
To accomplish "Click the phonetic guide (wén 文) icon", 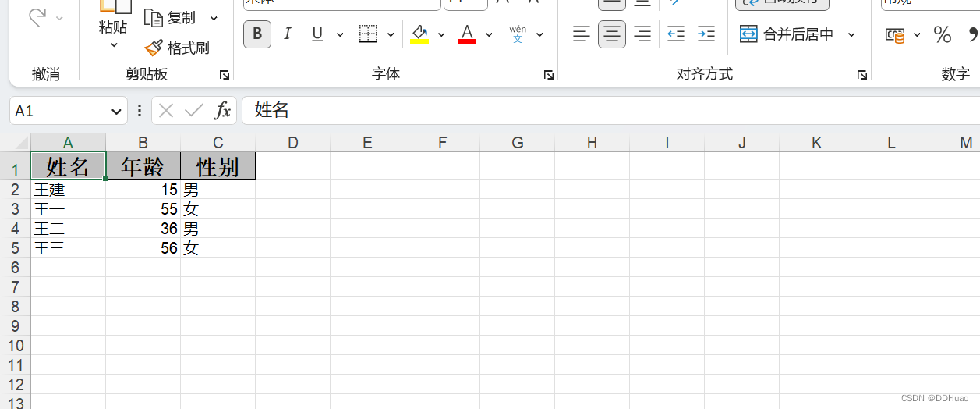I will (518, 34).
